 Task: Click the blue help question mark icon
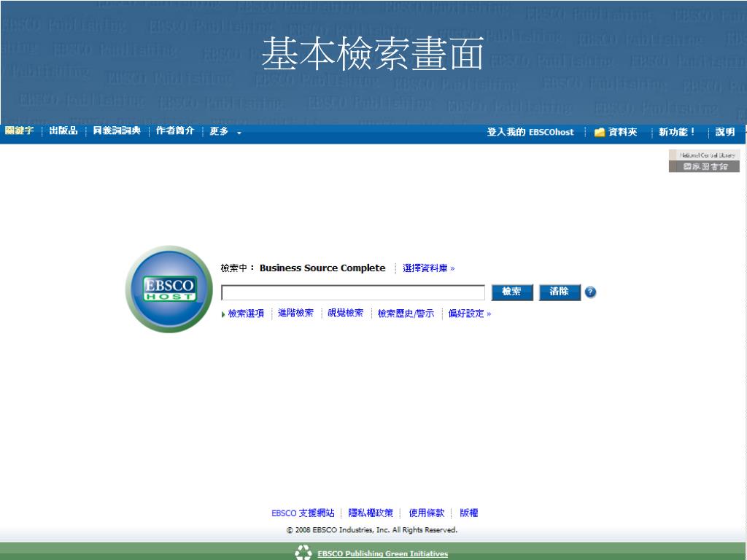(591, 292)
